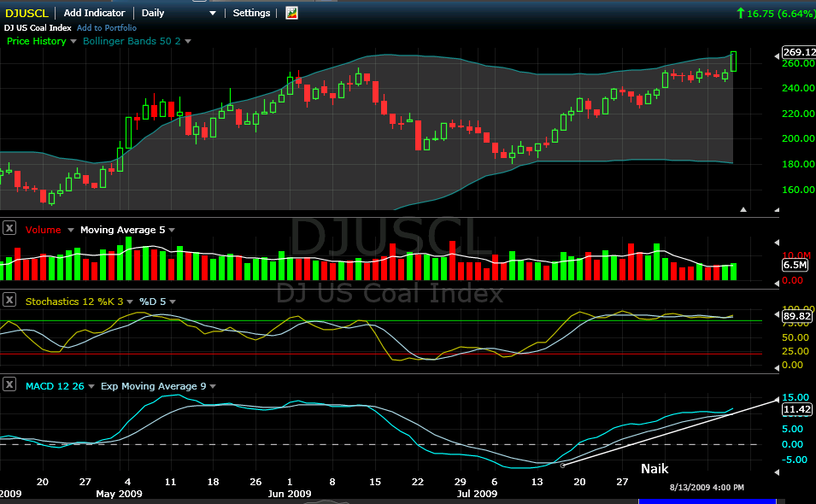Screen dimensions: 816x504
Task: Click the 16.75 (6.64%) price change
Action: (776, 14)
